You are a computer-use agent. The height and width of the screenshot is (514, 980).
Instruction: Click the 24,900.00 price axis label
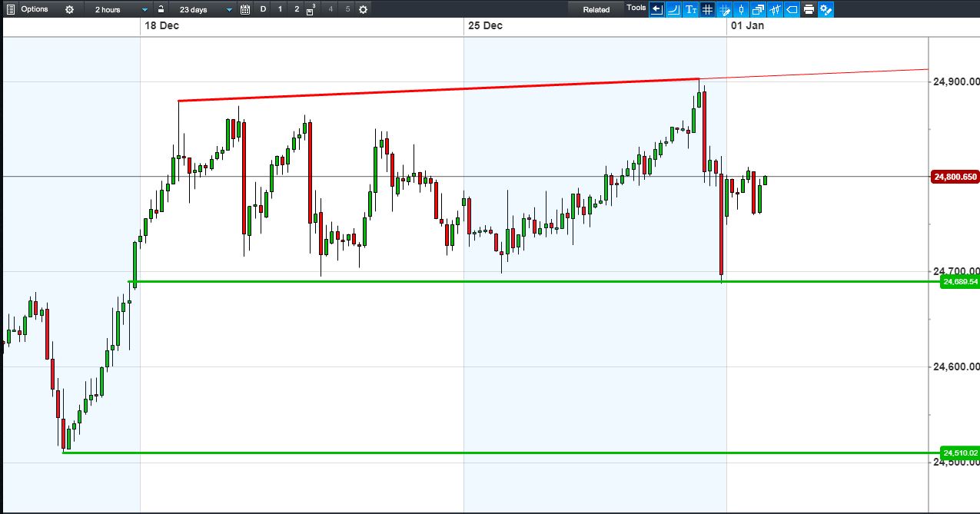pos(956,81)
